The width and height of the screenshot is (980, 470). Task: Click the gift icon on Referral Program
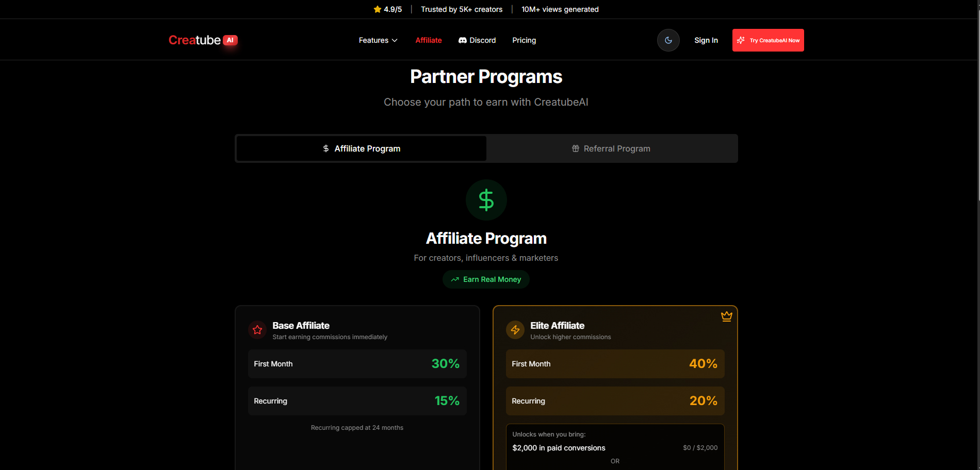click(x=575, y=148)
